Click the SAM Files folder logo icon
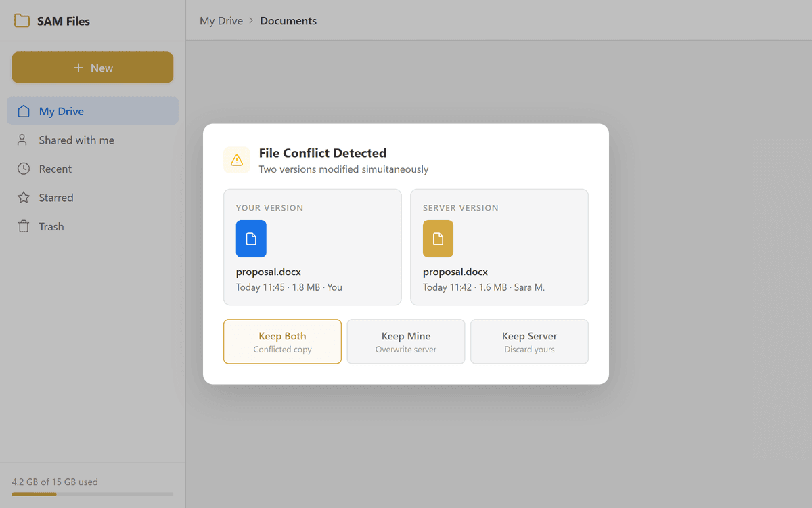The height and width of the screenshot is (508, 812). (22, 21)
